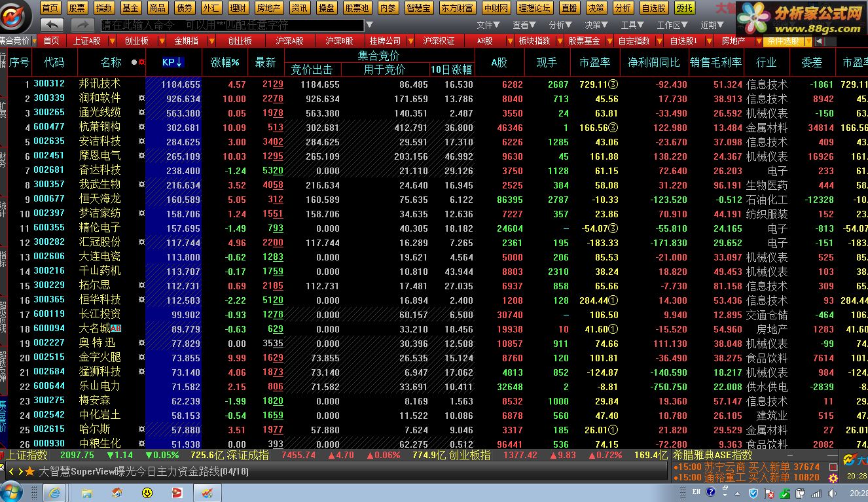Open the 决策 dropdown menu

pos(596,26)
